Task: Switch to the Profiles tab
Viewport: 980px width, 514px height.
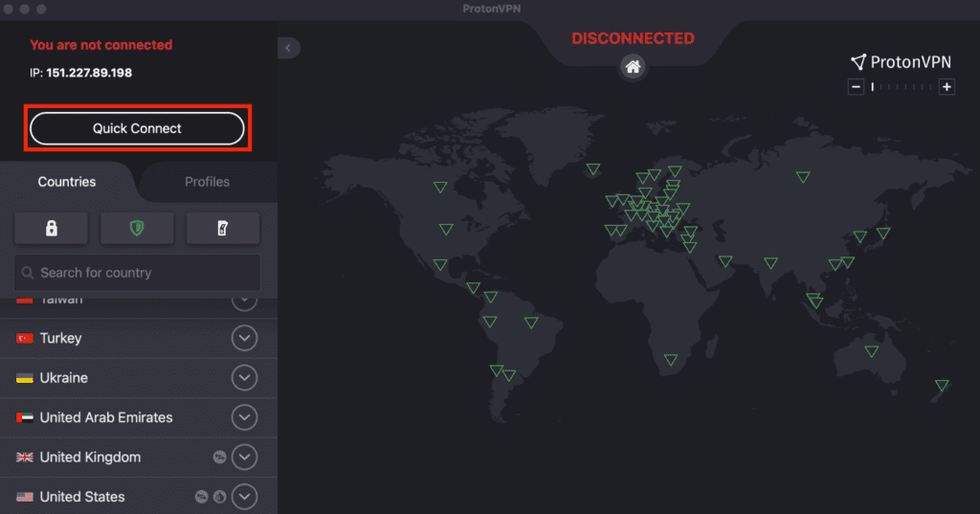Action: tap(207, 182)
